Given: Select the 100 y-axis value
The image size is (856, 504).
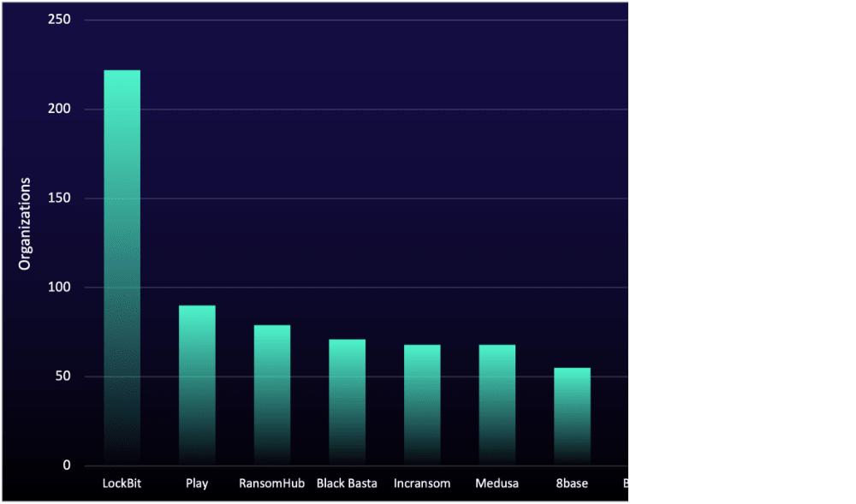Looking at the screenshot, I should click(59, 287).
